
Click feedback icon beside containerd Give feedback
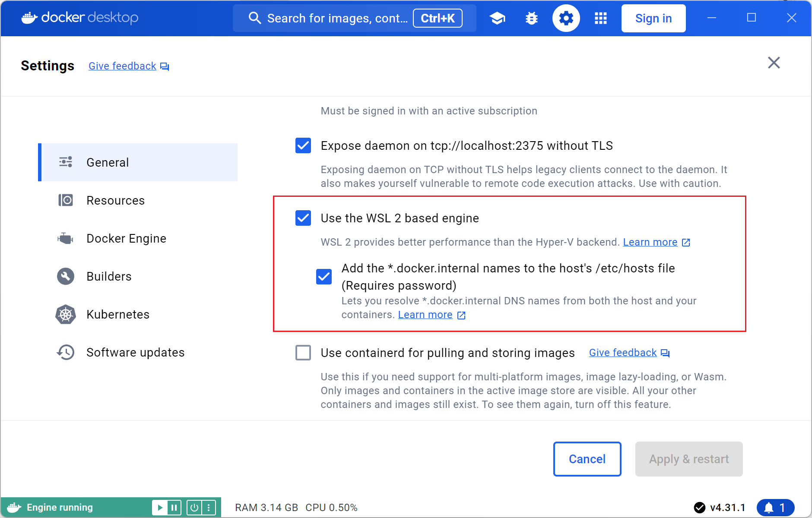665,353
